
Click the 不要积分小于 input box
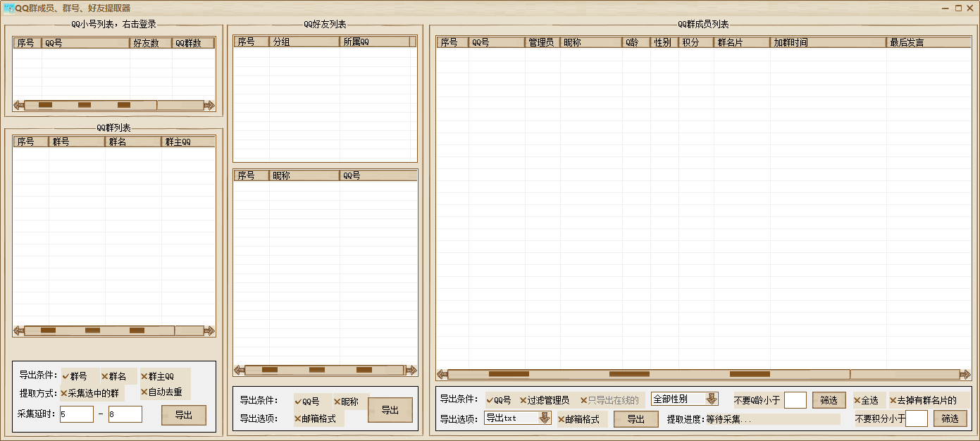point(917,418)
